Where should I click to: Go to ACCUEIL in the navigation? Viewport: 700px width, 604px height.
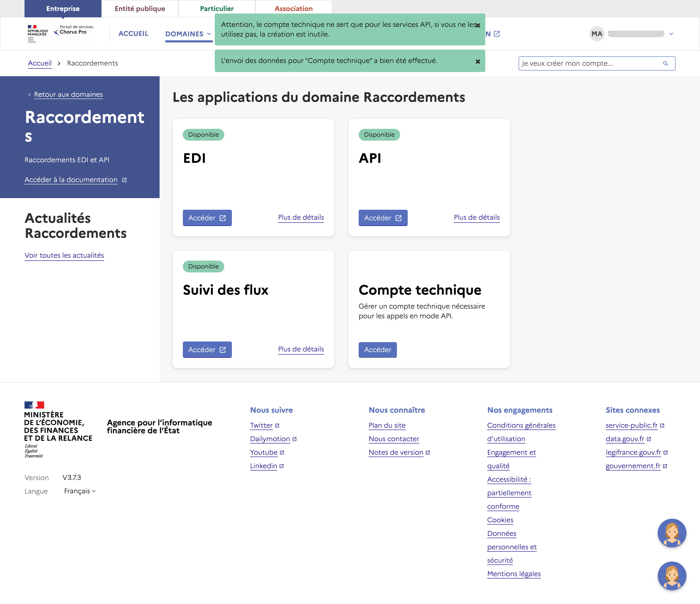(x=133, y=33)
